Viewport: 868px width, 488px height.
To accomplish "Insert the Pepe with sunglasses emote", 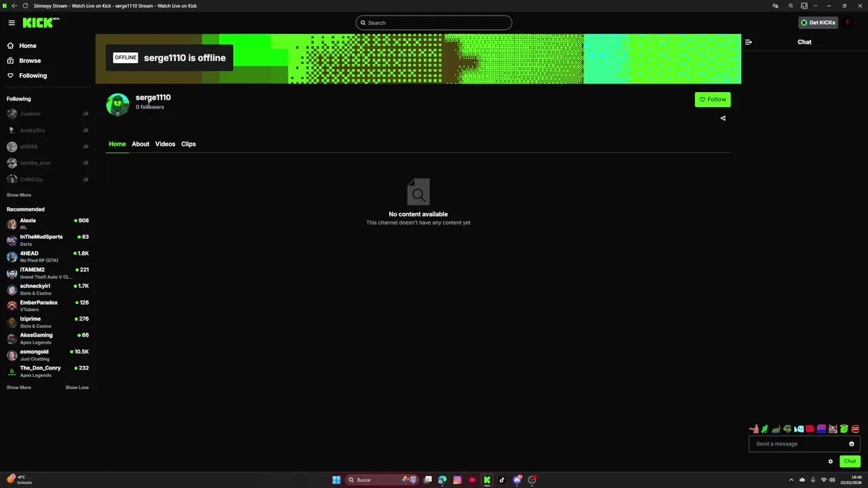I will (x=787, y=429).
